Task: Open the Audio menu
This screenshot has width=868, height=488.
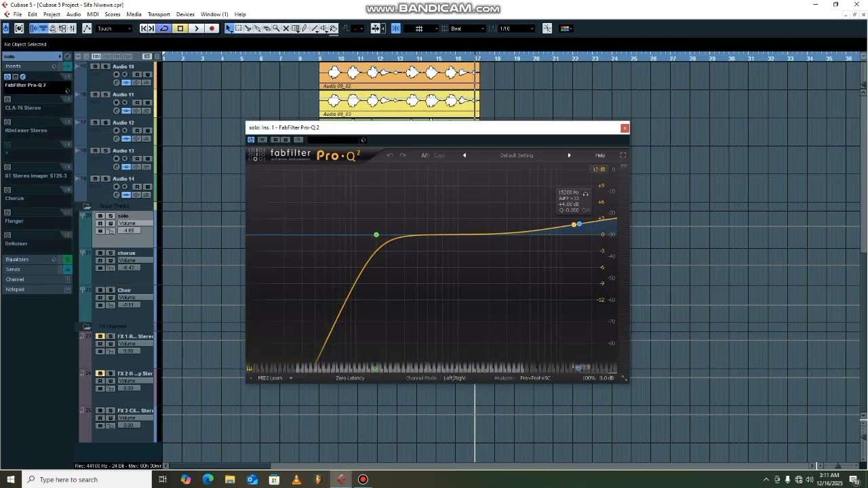Action: tap(73, 14)
